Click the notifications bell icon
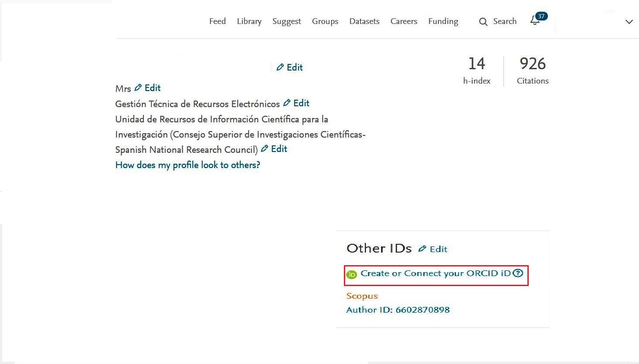This screenshot has width=639, height=364. point(534,21)
